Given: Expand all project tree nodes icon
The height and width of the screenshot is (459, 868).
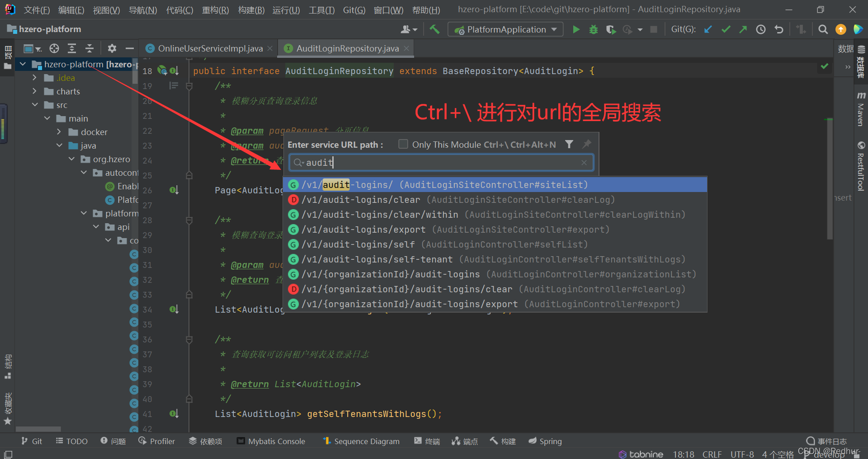Looking at the screenshot, I should click(72, 48).
